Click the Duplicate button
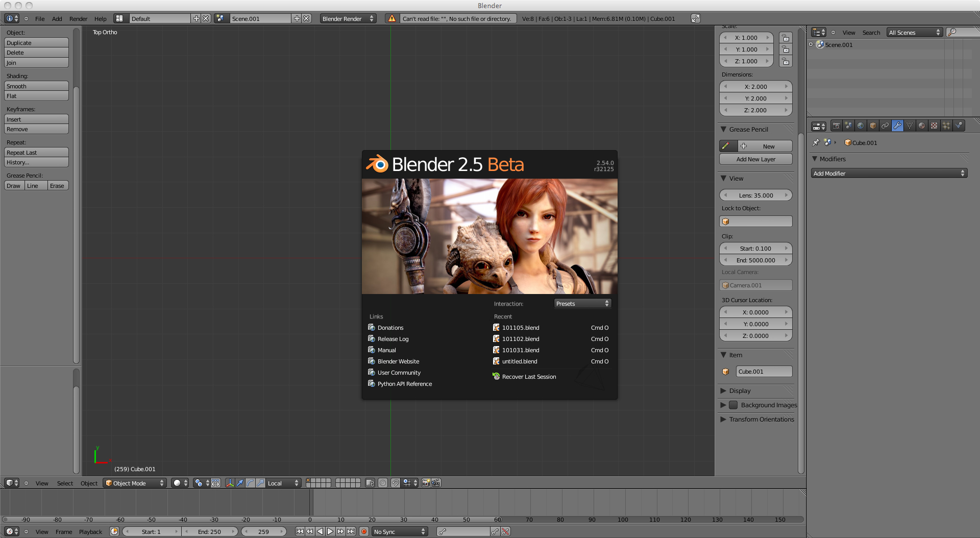 click(36, 43)
